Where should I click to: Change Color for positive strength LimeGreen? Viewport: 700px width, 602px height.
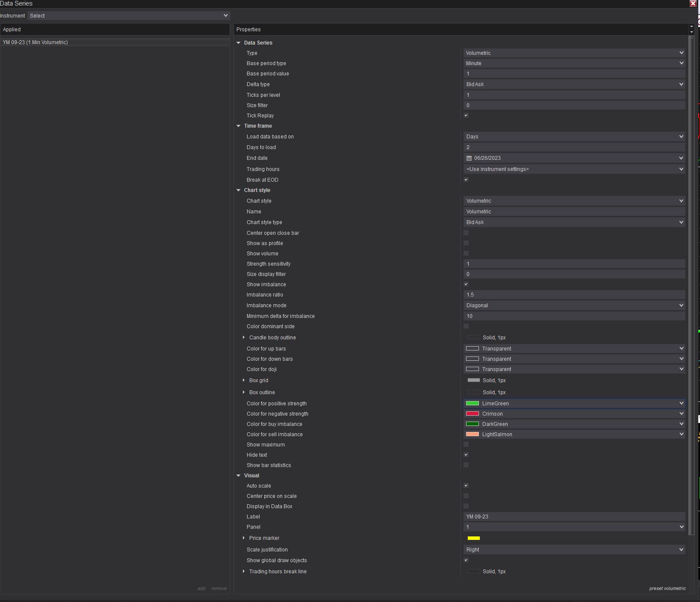pos(574,404)
